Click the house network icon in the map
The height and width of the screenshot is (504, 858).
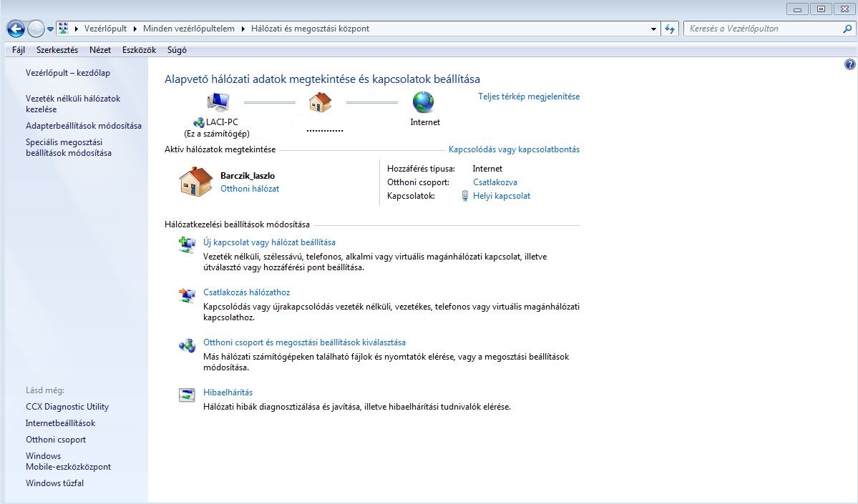point(320,102)
